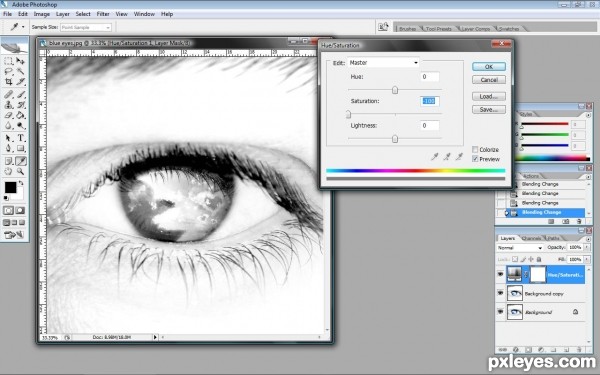Open the Fill slider arrow in Layers
The image size is (600, 375).
click(x=586, y=259)
